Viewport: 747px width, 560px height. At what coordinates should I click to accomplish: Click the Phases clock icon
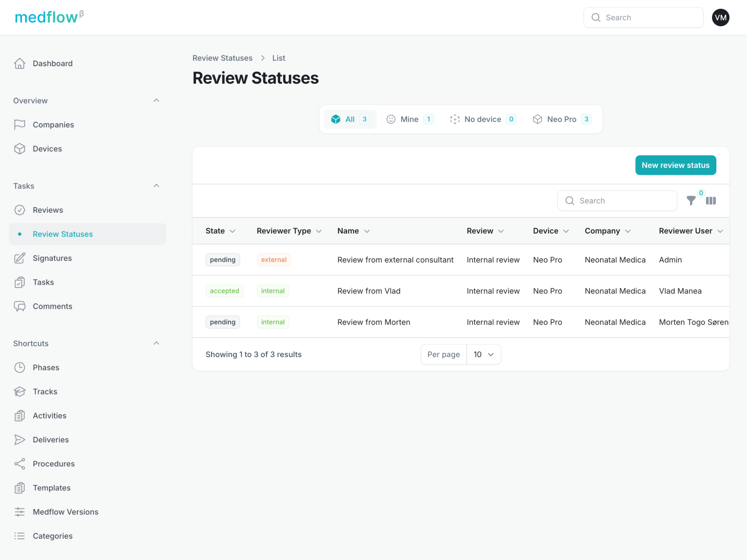(x=19, y=367)
